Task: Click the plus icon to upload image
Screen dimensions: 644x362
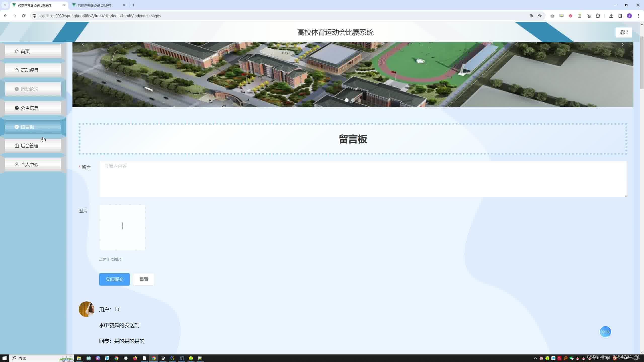Action: coord(122,226)
